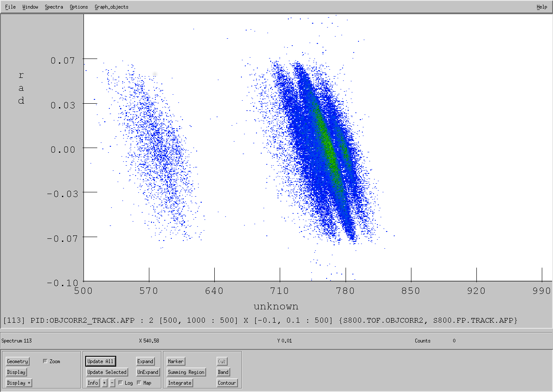Enable the Log scale checkbox
553x392 pixels.
click(120, 383)
